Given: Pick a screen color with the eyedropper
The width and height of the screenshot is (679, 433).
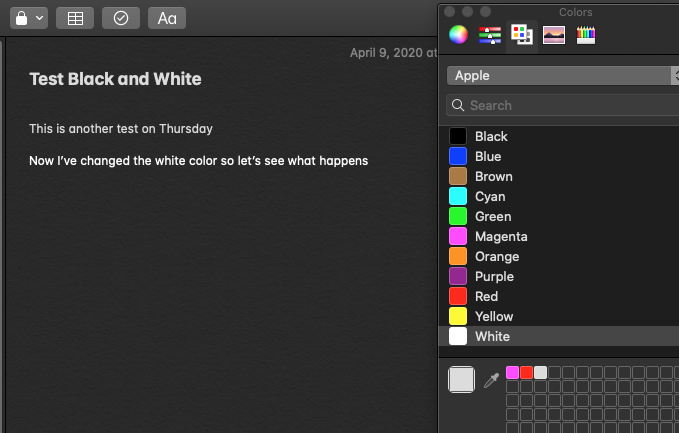Looking at the screenshot, I should [x=491, y=380].
